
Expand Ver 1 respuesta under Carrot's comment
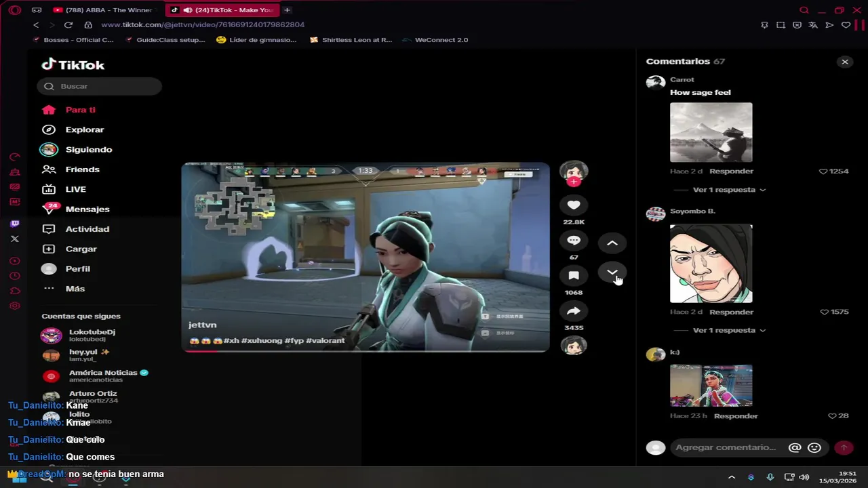(x=729, y=190)
